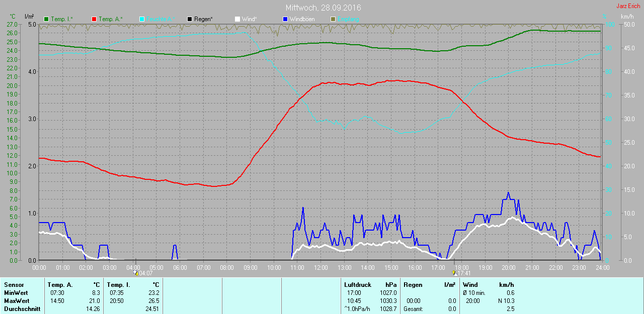Click the '17:41' sunset time label

pos(464,274)
